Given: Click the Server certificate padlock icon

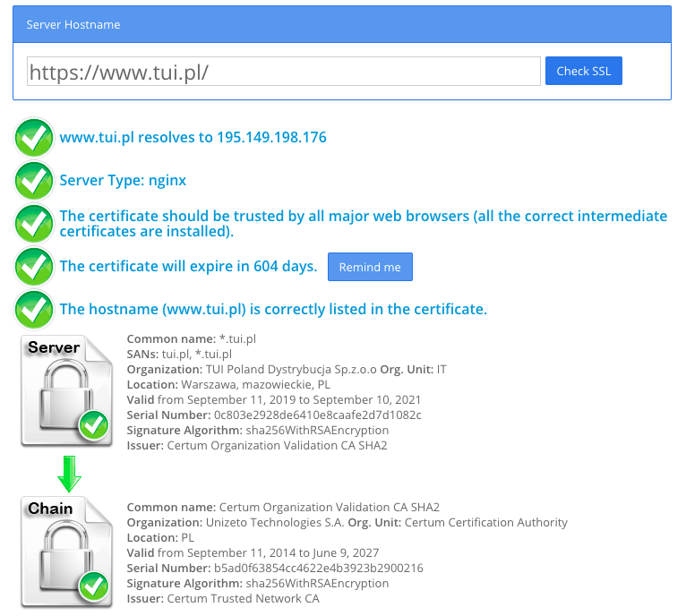Looking at the screenshot, I should coord(67,390).
